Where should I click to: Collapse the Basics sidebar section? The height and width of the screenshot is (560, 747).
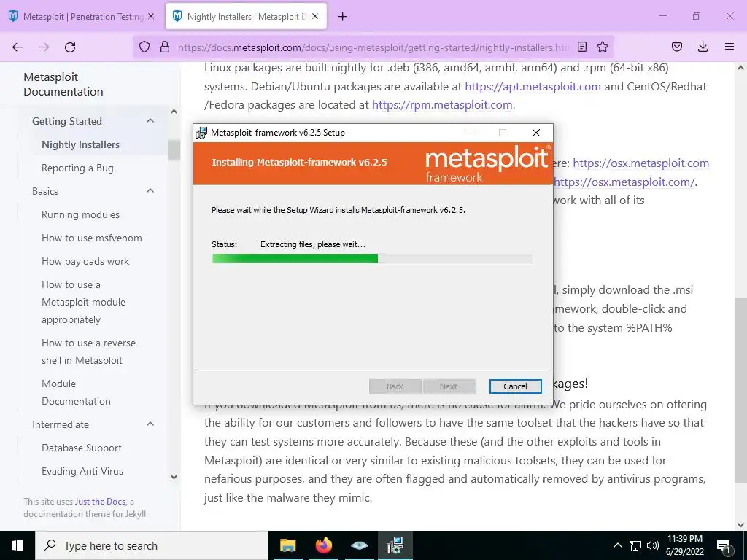[150, 191]
